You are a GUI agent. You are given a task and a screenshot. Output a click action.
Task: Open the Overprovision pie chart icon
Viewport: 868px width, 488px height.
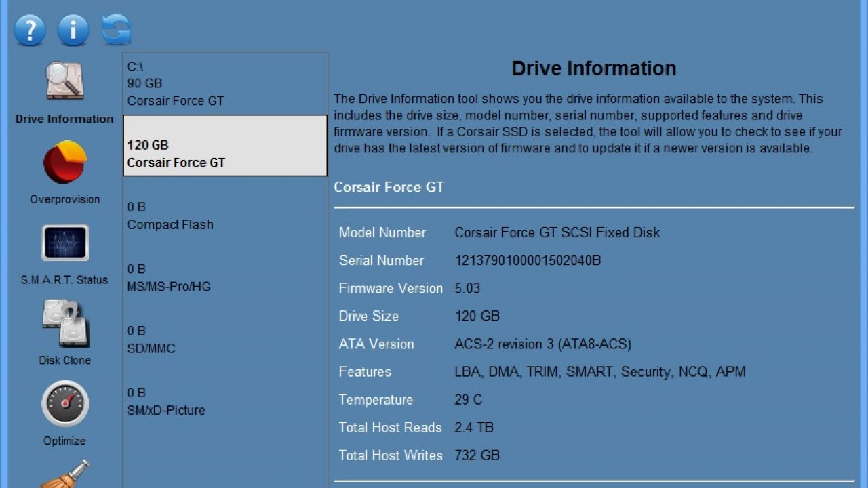pyautogui.click(x=64, y=161)
